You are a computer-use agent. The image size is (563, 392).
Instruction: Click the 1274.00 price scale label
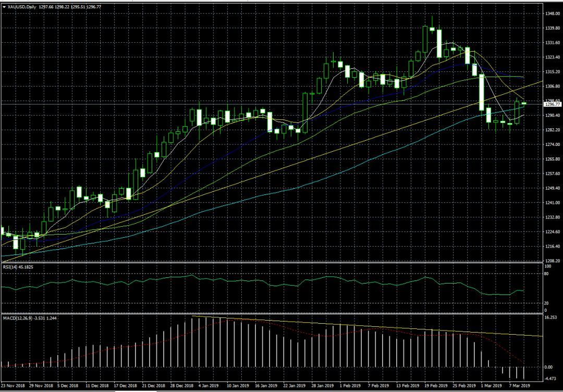pyautogui.click(x=552, y=144)
